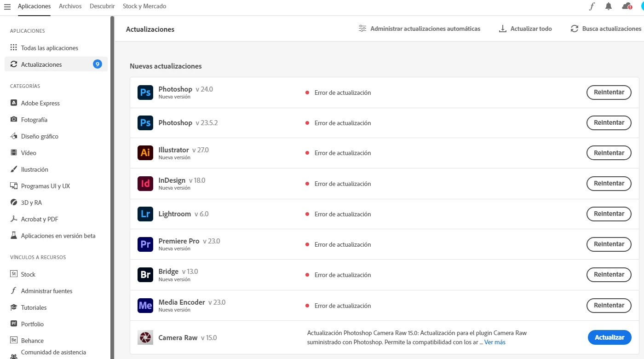Image resolution: width=644 pixels, height=359 pixels.
Task: Open Administrar actualizaciones automáticas
Action: point(420,29)
